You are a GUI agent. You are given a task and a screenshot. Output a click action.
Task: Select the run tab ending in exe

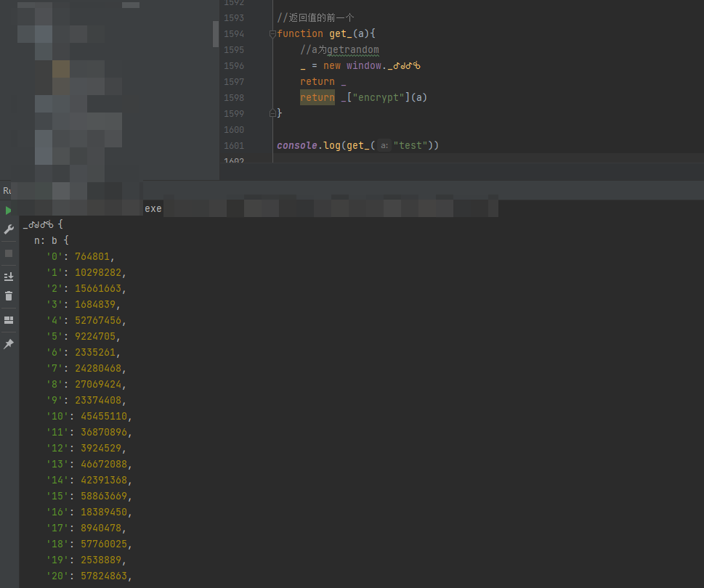point(153,209)
